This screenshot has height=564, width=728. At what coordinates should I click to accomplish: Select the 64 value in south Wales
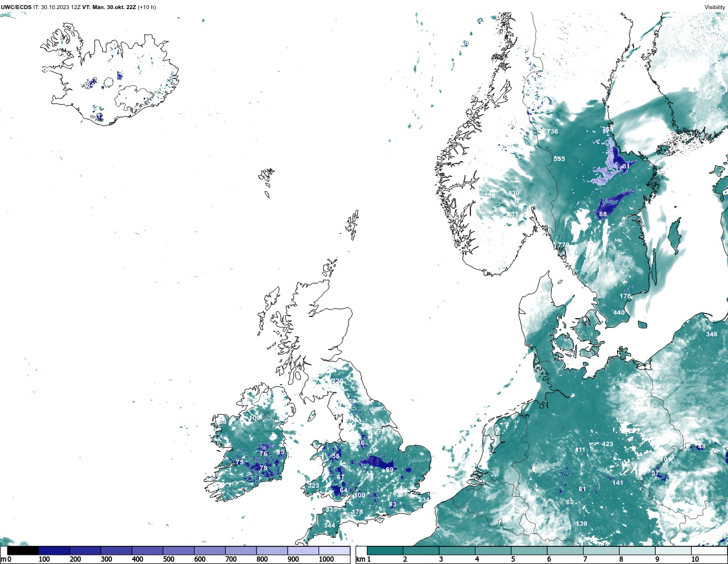point(344,490)
